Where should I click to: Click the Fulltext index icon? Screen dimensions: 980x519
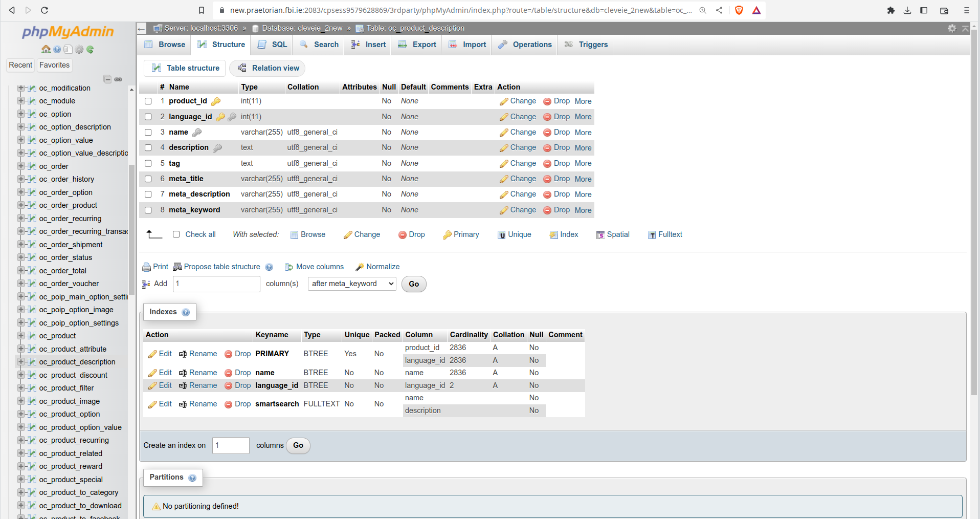point(652,235)
